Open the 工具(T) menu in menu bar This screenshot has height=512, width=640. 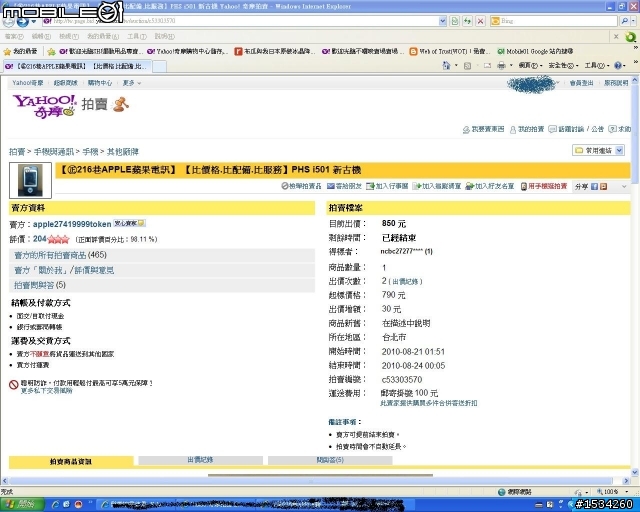tap(137, 36)
